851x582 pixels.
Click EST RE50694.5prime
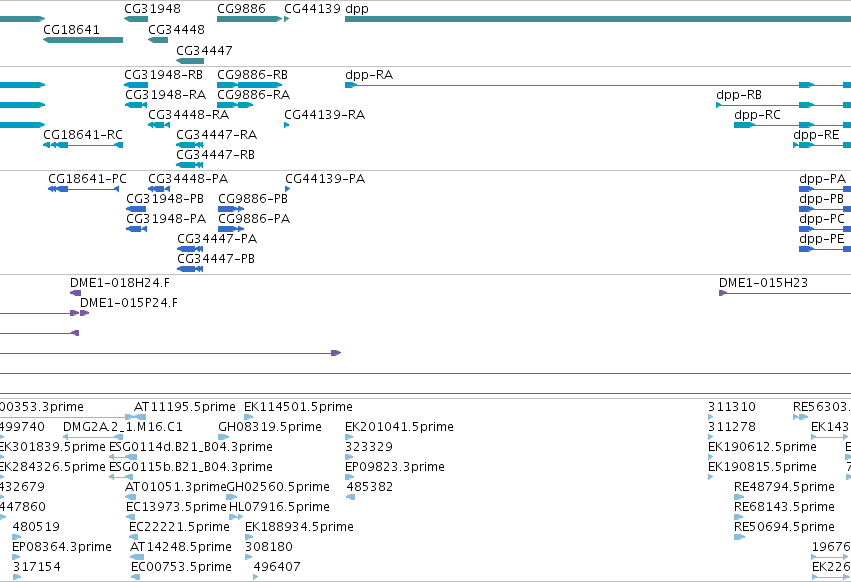pyautogui.click(x=784, y=527)
